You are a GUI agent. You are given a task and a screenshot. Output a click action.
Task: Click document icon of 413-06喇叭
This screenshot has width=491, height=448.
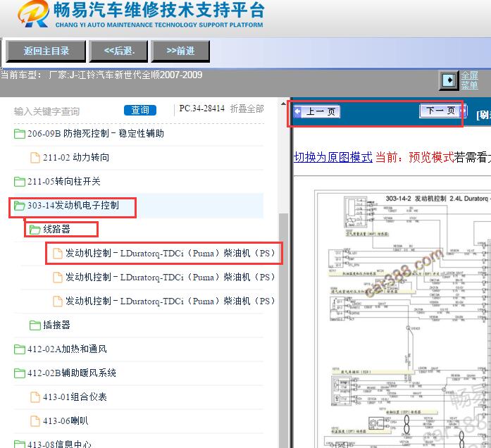(x=35, y=421)
